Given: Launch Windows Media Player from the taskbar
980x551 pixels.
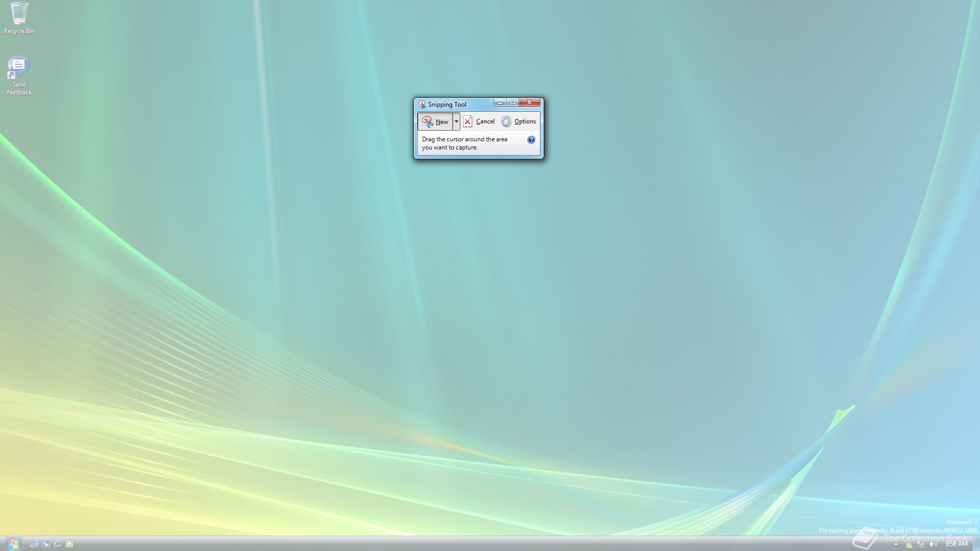Looking at the screenshot, I should [x=69, y=544].
